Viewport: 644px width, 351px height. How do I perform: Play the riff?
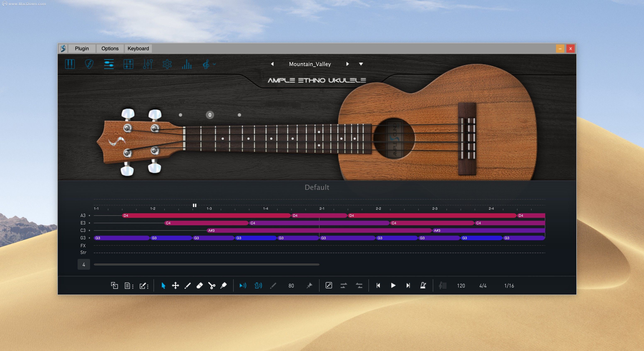click(x=393, y=285)
